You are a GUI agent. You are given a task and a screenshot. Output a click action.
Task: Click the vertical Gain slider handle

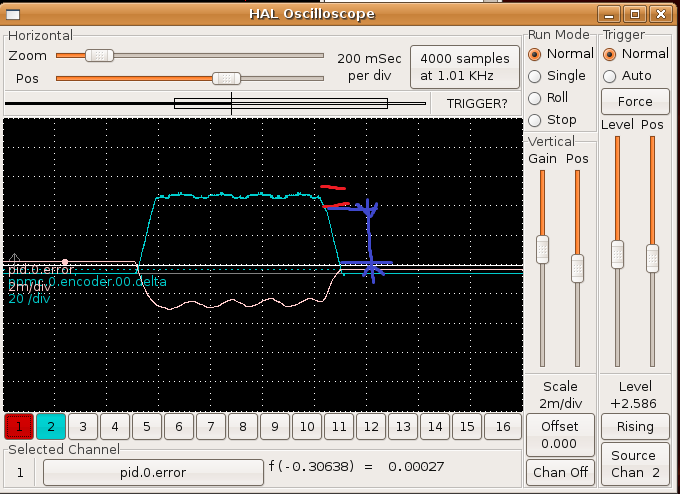(542, 249)
